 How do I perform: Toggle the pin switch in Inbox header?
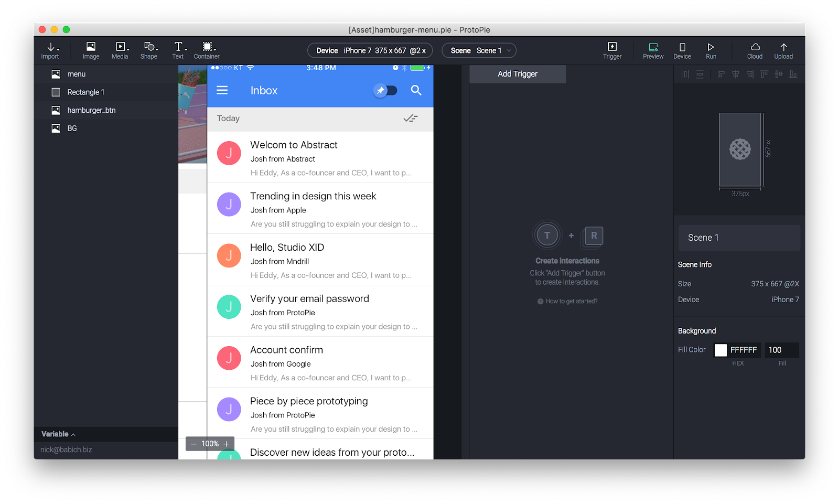pos(385,90)
